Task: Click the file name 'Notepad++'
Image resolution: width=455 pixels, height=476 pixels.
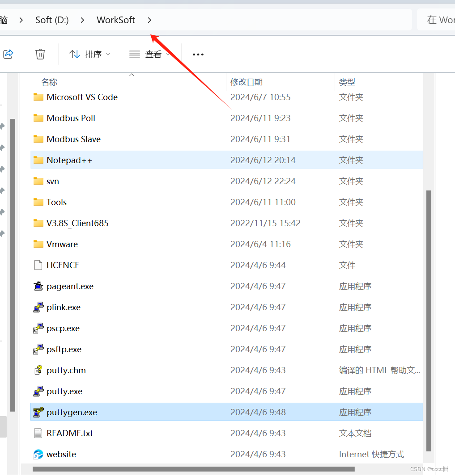Action: pos(69,160)
